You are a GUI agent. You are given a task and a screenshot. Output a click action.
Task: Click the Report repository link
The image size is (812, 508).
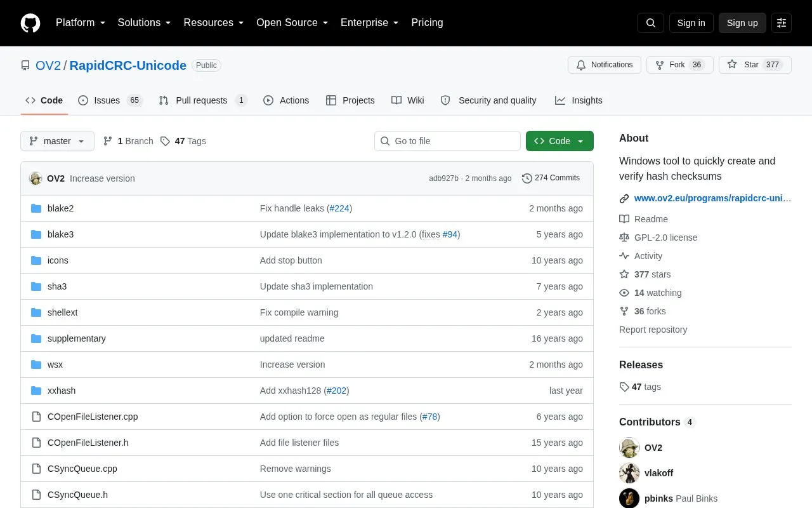[653, 330]
